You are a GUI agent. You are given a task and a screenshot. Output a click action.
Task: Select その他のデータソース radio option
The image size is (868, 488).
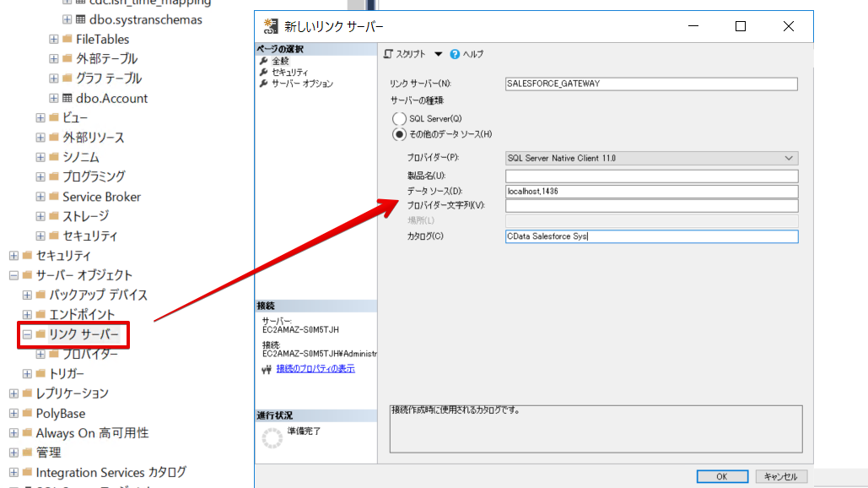click(398, 134)
